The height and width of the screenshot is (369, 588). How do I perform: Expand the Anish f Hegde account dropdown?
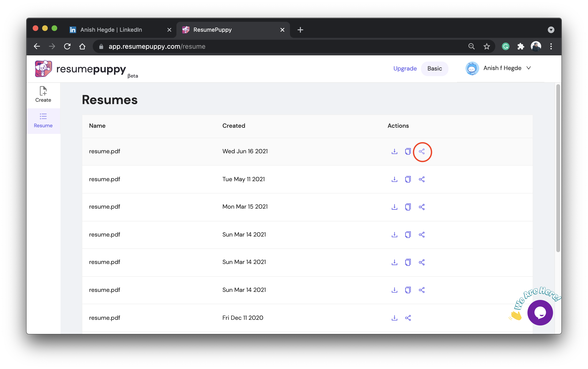click(x=528, y=68)
